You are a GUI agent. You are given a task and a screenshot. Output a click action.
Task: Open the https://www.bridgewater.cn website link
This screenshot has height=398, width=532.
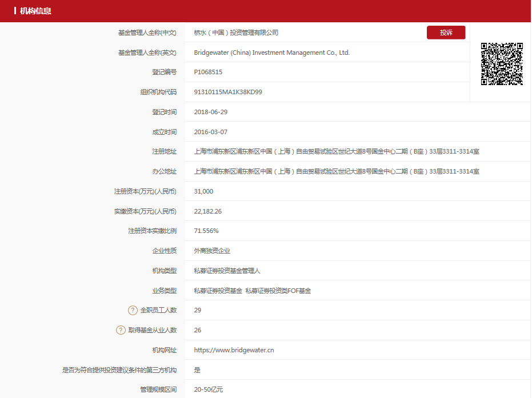coord(234,350)
